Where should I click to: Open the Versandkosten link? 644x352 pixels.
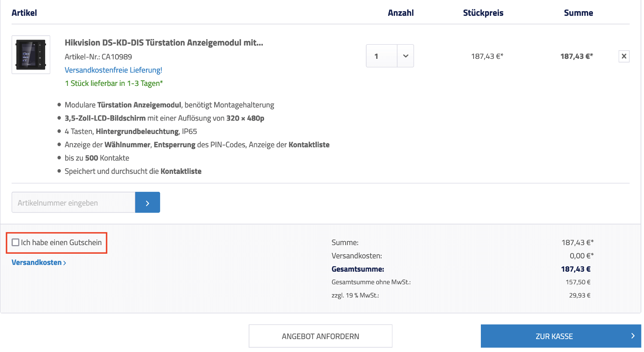click(x=39, y=262)
